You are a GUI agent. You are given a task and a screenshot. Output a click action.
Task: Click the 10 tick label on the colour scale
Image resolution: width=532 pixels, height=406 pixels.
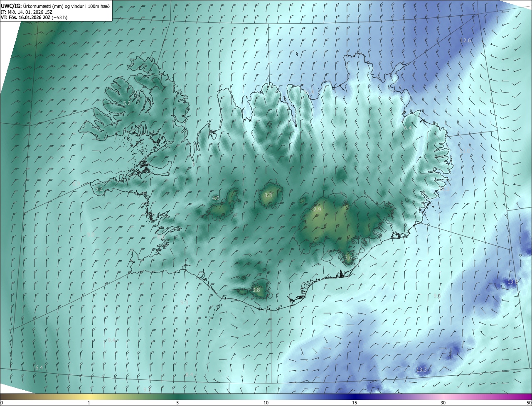click(266, 403)
